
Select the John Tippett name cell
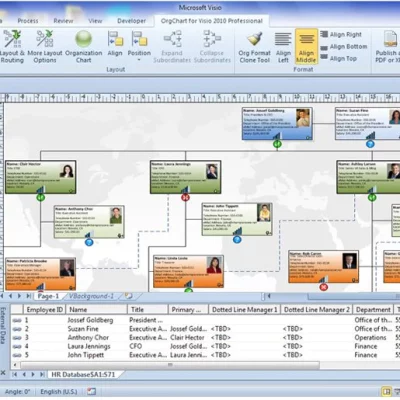[x=86, y=355]
